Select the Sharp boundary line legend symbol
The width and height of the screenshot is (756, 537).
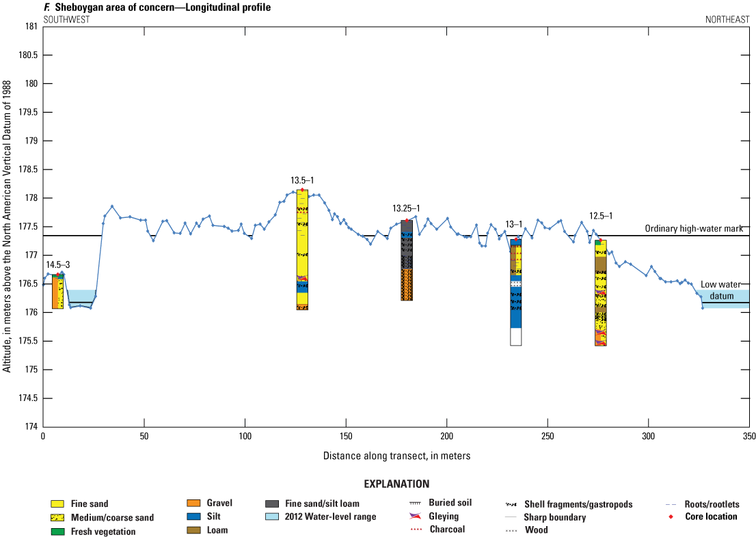513,517
